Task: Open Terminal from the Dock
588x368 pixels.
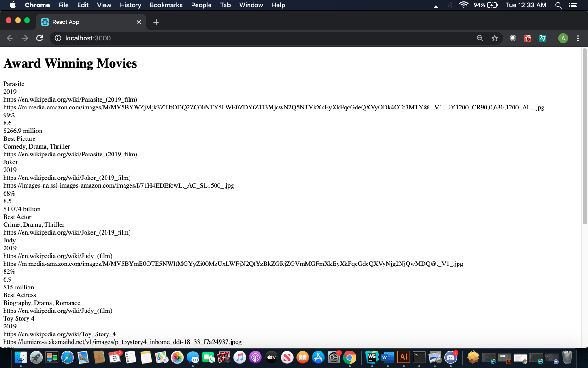Action: tap(419, 357)
